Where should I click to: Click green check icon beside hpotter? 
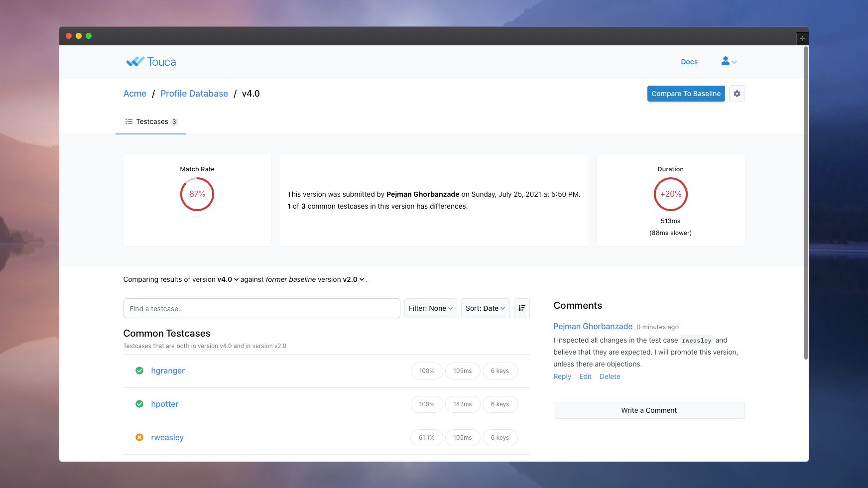[x=139, y=404]
